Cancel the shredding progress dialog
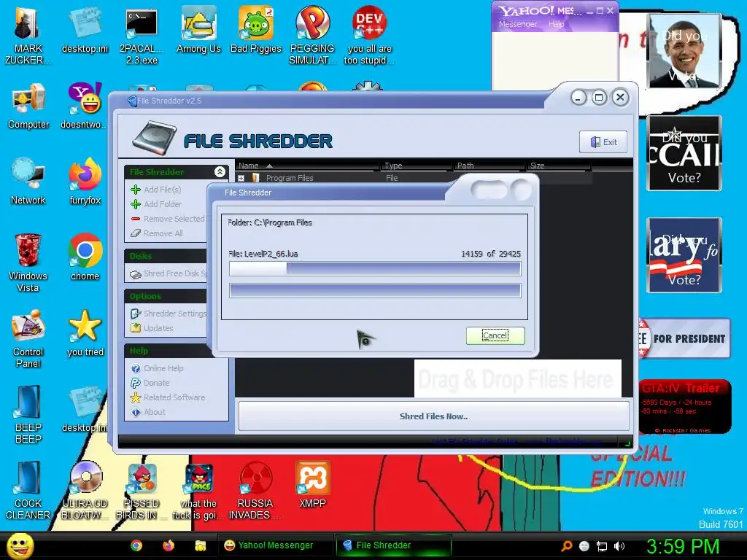This screenshot has height=560, width=747. click(x=495, y=335)
